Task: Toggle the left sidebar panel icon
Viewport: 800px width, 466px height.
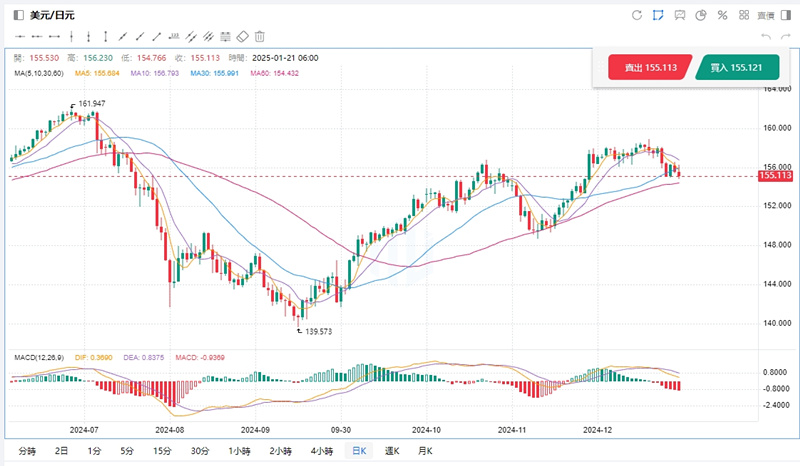Action: 18,15
